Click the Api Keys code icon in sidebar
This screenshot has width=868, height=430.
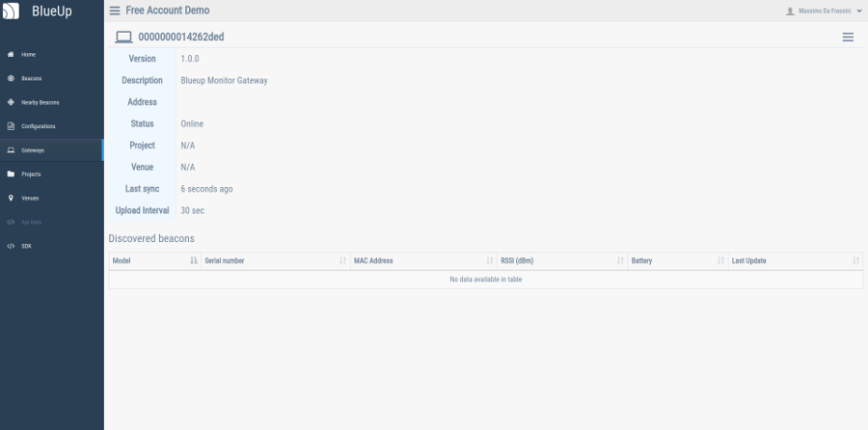pyautogui.click(x=11, y=222)
